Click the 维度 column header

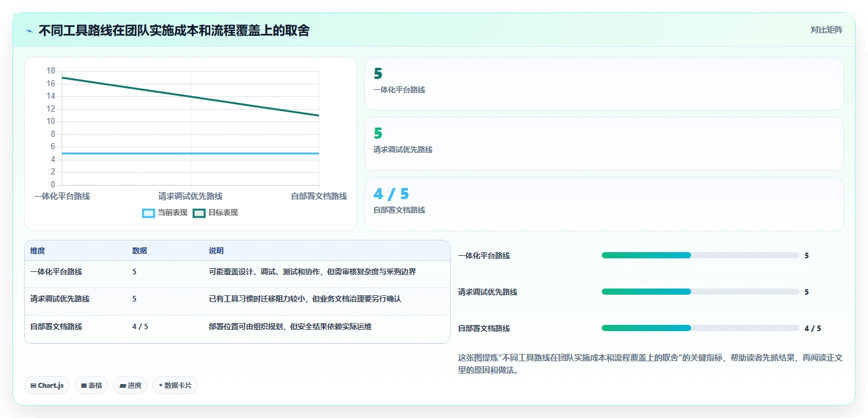pos(38,251)
